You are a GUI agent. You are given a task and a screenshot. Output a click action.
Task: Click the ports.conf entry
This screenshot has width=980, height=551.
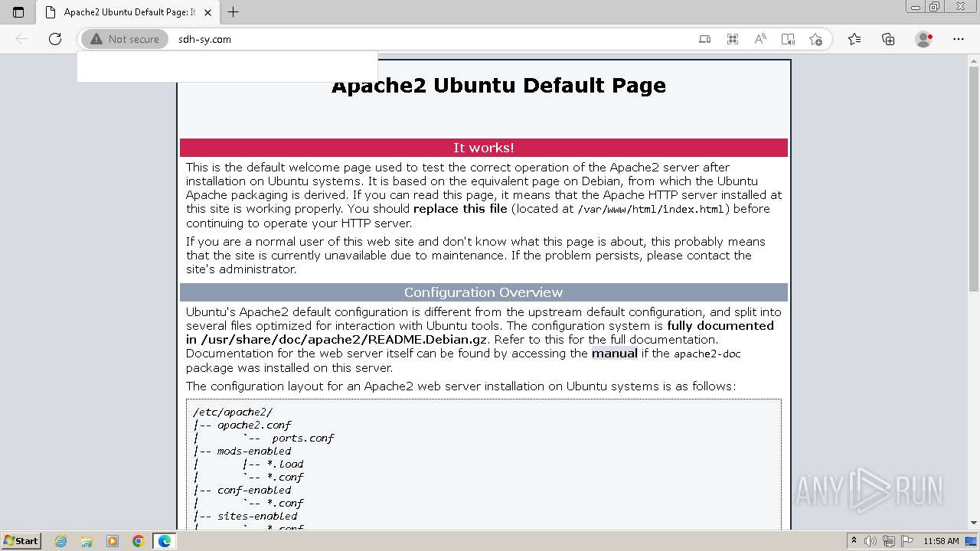302,438
